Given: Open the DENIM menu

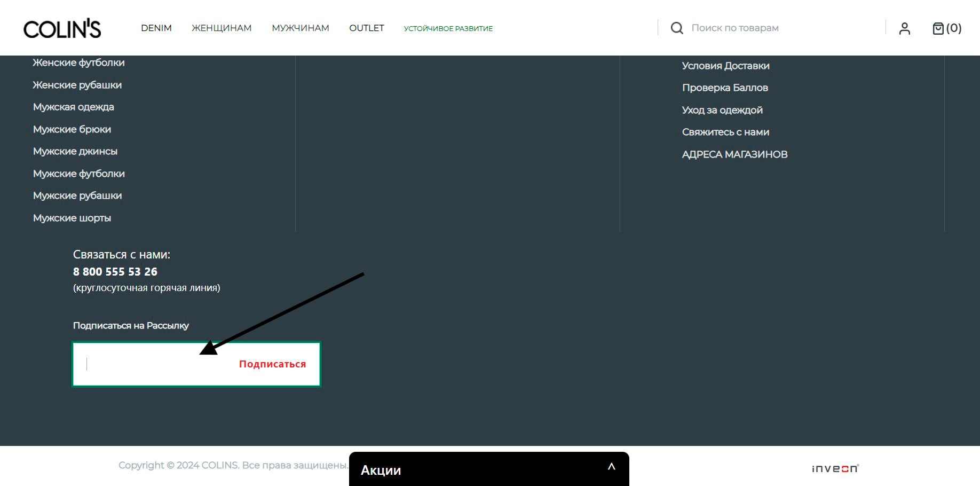Looking at the screenshot, I should point(156,28).
